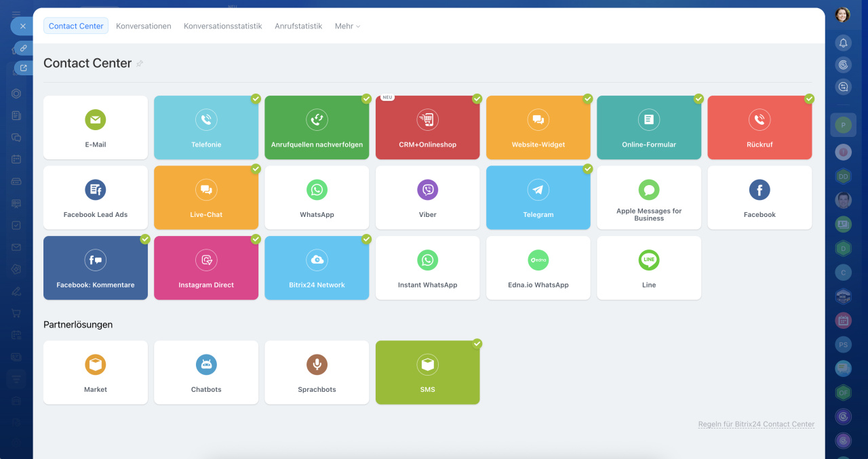This screenshot has width=868, height=459.
Task: Open the SMS tile
Action: click(427, 372)
